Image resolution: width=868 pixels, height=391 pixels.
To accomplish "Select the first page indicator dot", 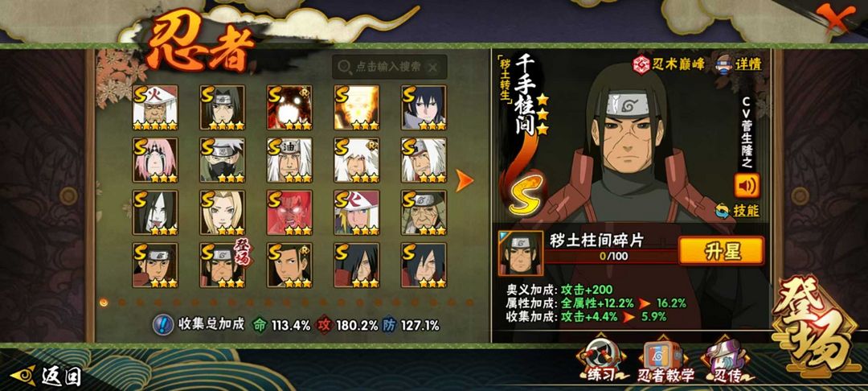I will click(x=104, y=303).
